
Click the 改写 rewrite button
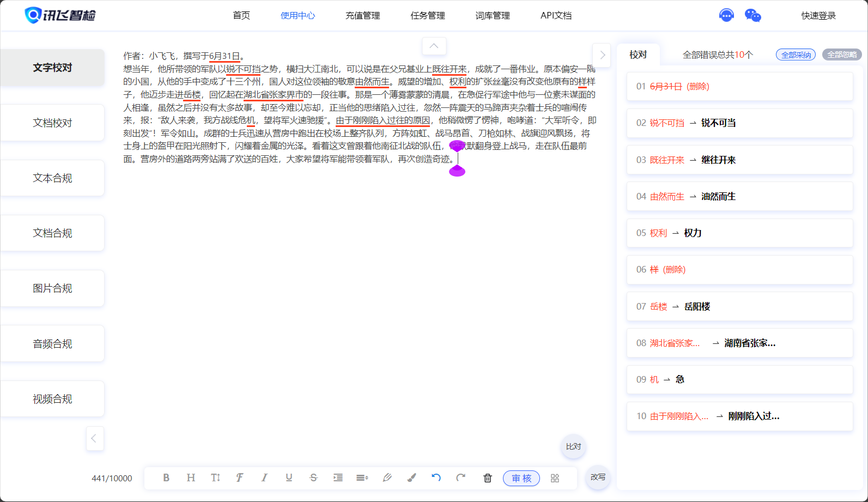coord(598,477)
